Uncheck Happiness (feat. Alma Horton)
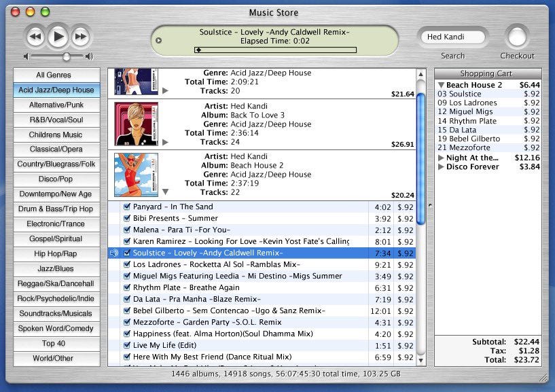The height and width of the screenshot is (392, 555). (127, 334)
